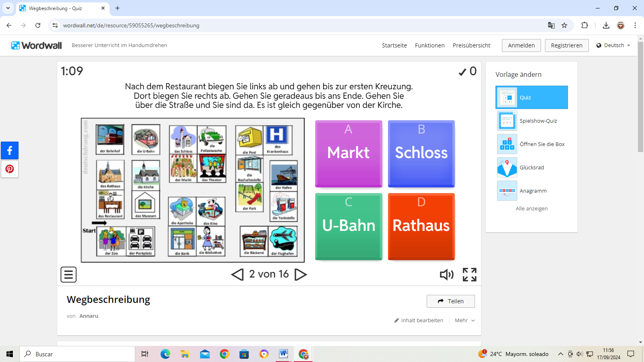Show hidden system tray icons
Screen dimensions: 644x362
[560, 354]
